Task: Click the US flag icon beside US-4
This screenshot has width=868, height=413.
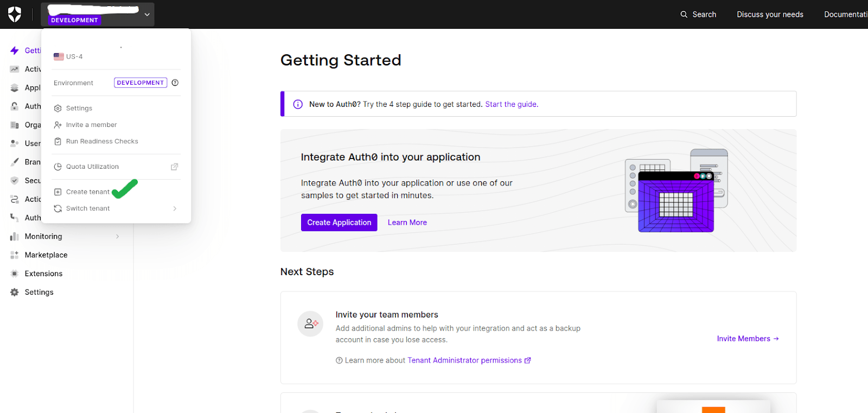Action: point(59,56)
